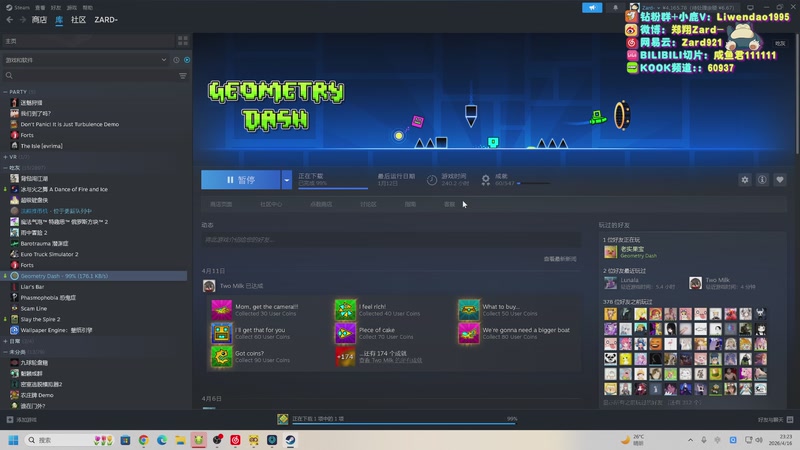
Task: Open File Explorer from the taskbar
Action: click(180, 440)
